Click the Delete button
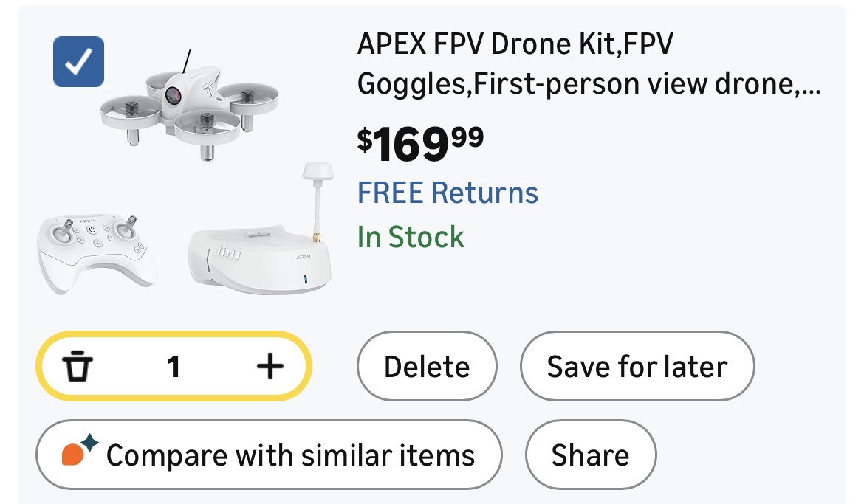Image resolution: width=864 pixels, height=504 pixels. pyautogui.click(x=427, y=366)
